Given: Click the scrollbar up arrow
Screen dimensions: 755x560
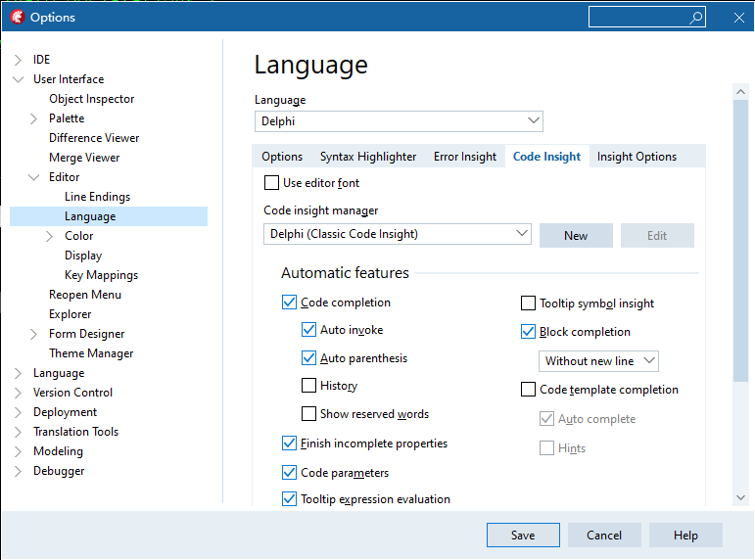Looking at the screenshot, I should click(x=740, y=91).
